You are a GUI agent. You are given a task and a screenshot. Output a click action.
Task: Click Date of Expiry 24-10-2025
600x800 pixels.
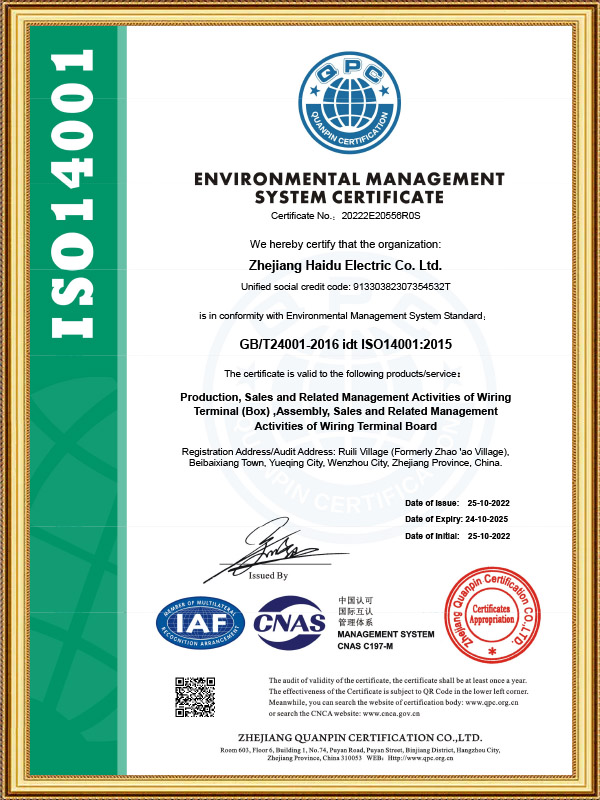pyautogui.click(x=457, y=519)
